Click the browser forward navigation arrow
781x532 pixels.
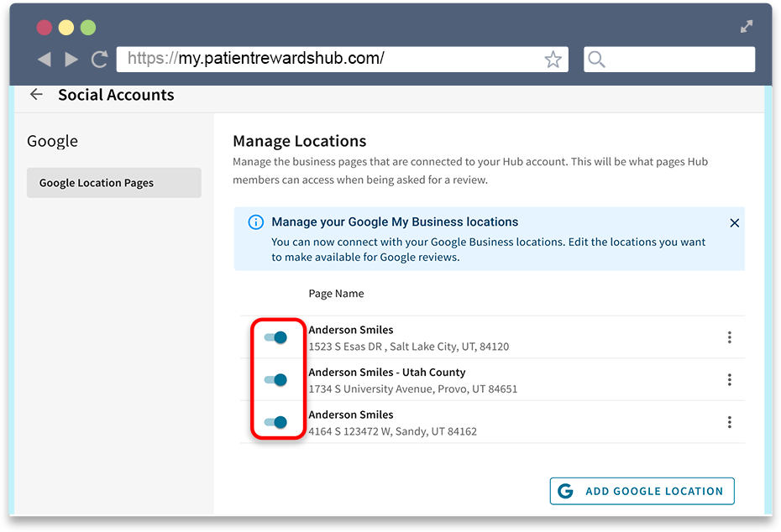pos(71,60)
